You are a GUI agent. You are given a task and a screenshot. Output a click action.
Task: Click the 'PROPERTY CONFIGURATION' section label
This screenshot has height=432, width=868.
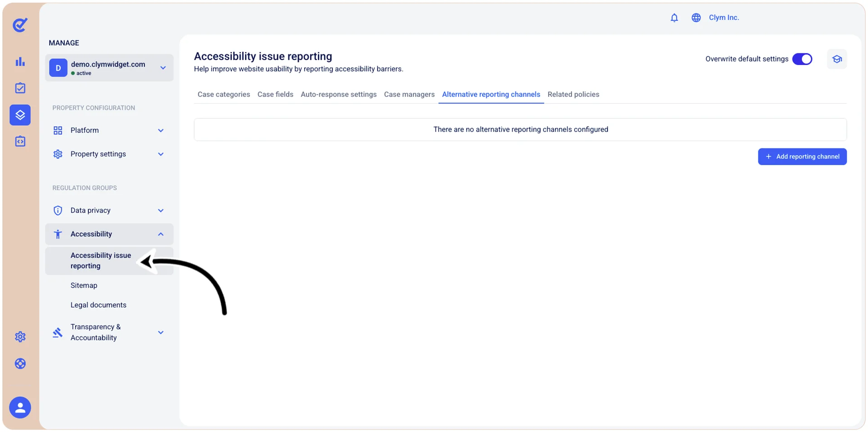(x=94, y=108)
